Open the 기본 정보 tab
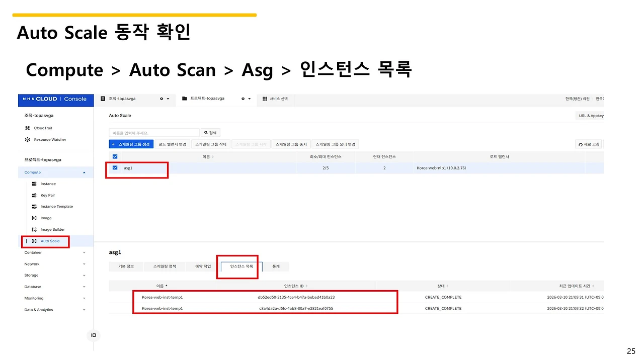 tap(125, 266)
